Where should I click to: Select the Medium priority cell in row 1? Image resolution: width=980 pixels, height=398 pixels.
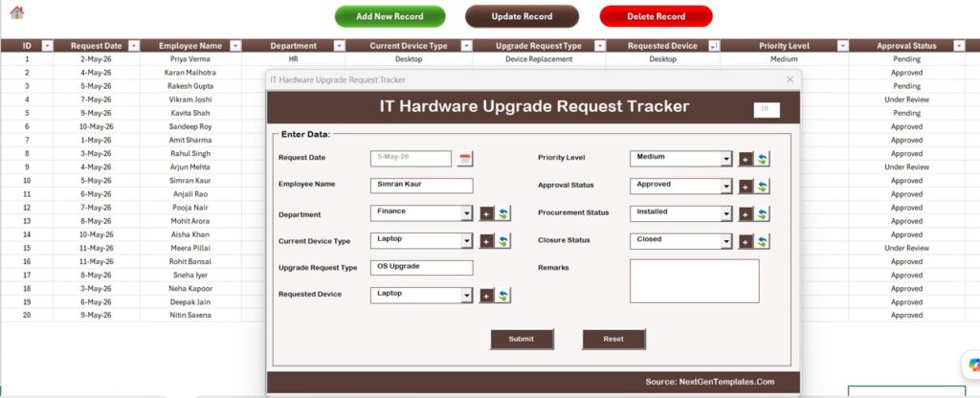(x=784, y=59)
